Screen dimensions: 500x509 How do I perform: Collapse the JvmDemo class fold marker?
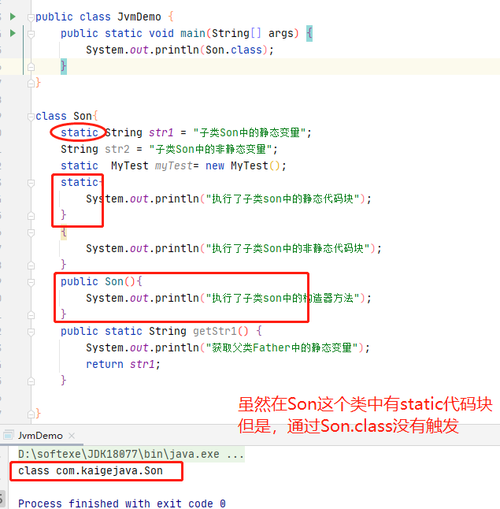[x=31, y=17]
